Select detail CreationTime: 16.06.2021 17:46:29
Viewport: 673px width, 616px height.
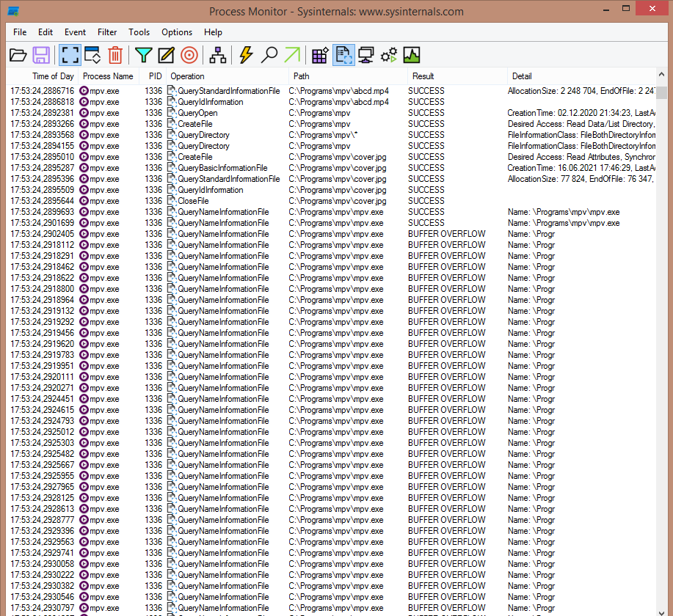tap(581, 168)
